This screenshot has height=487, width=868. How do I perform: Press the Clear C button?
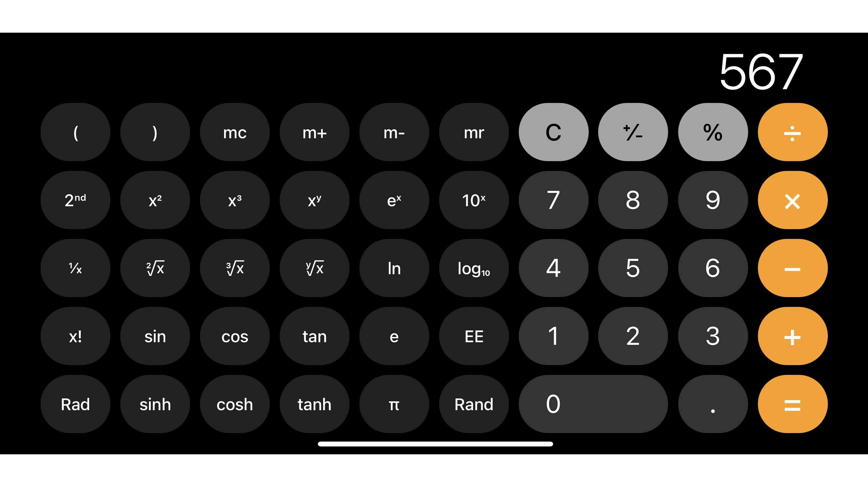(553, 132)
